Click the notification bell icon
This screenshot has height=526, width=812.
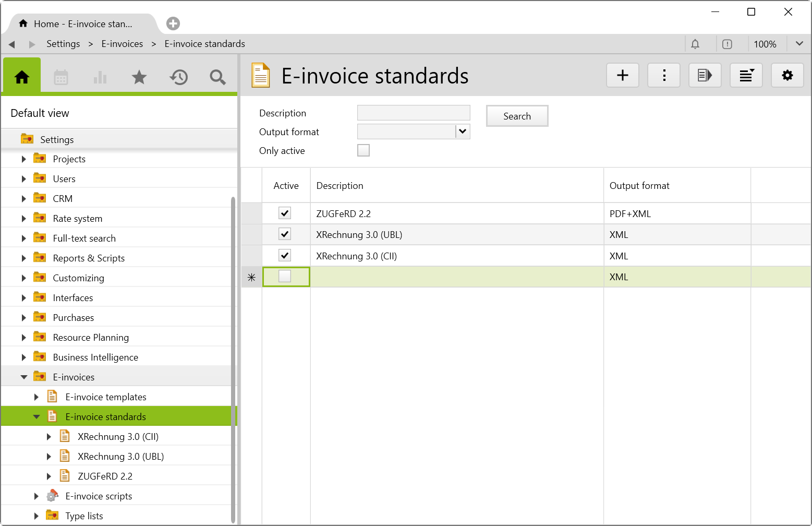click(695, 44)
